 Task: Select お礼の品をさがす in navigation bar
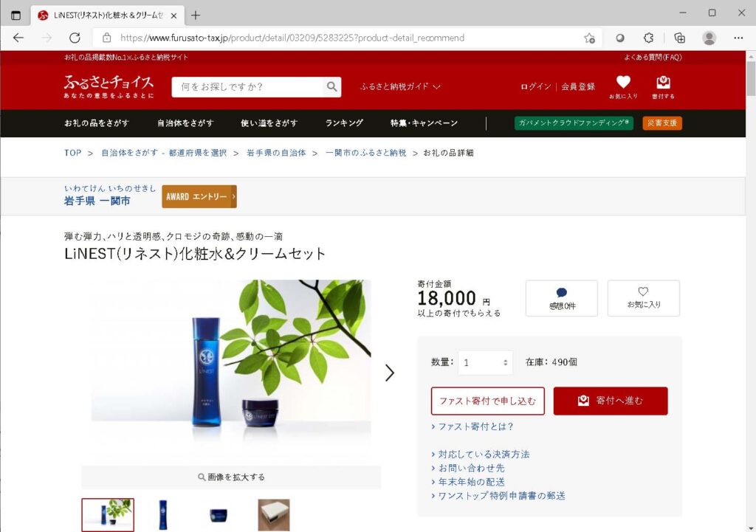96,123
